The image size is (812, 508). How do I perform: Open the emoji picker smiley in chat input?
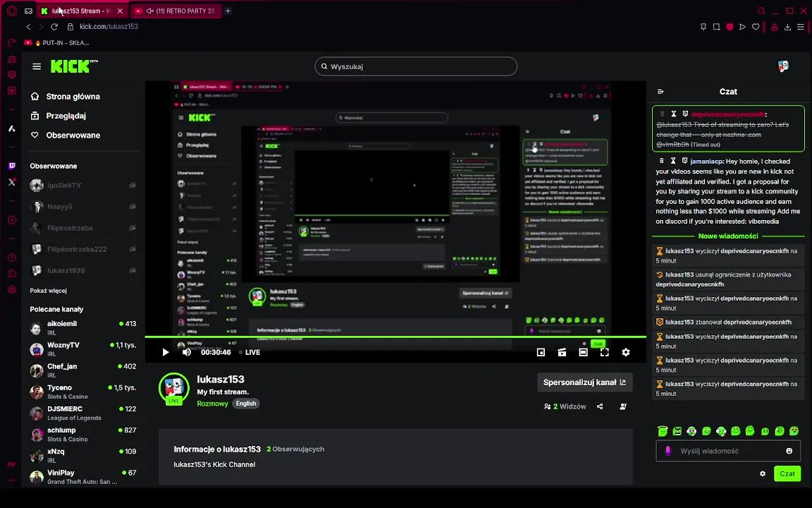[x=789, y=451]
